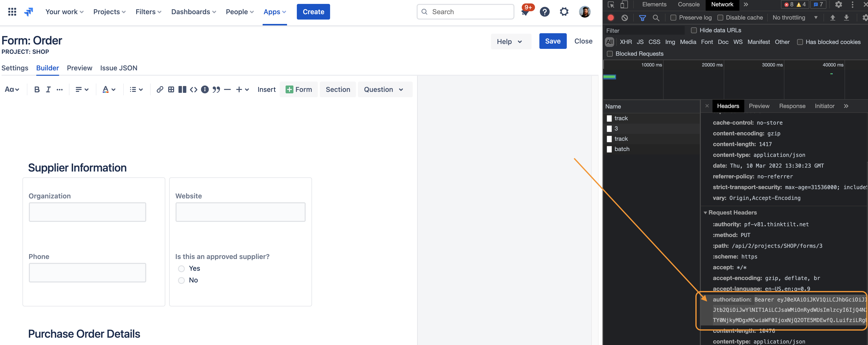Click the info panel icon in toolbar
Image resolution: width=868 pixels, height=345 pixels.
[x=205, y=89]
